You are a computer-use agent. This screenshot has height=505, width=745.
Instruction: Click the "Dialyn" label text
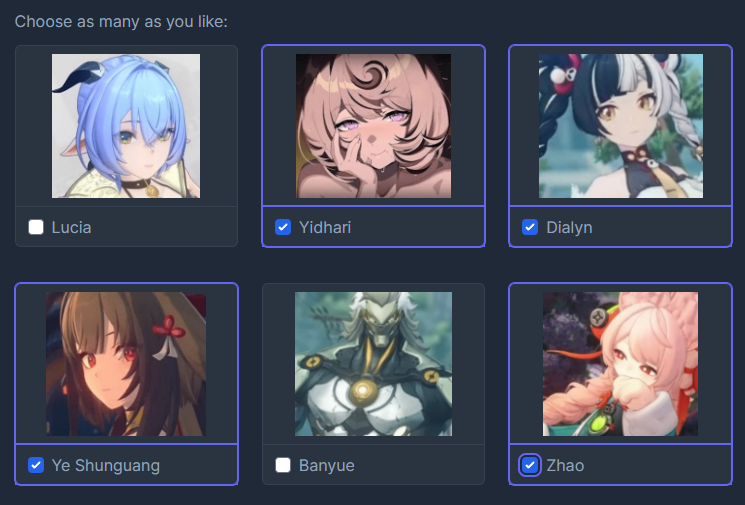[x=569, y=228]
